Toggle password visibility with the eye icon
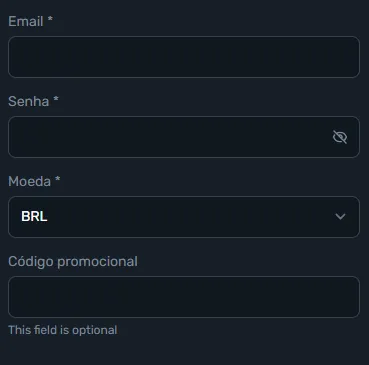Screen dimensions: 369x365 [340, 137]
